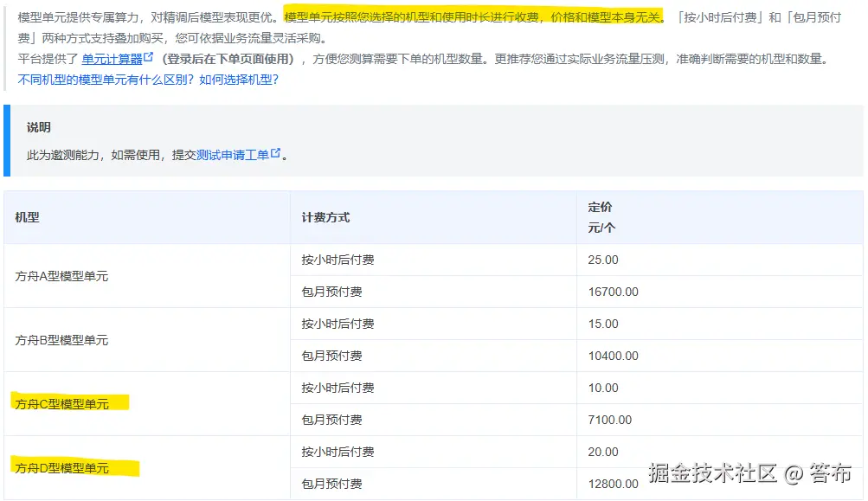Click the price 10.00
The image size is (868, 501).
(603, 388)
